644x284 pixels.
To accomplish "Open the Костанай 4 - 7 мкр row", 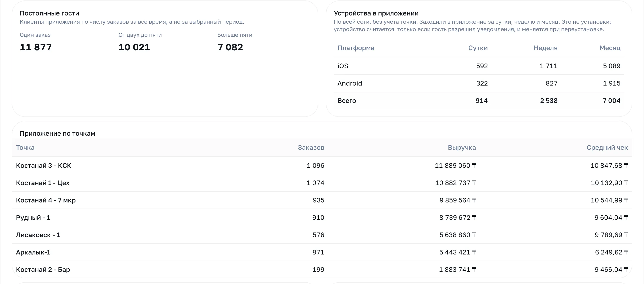I will pos(322,200).
